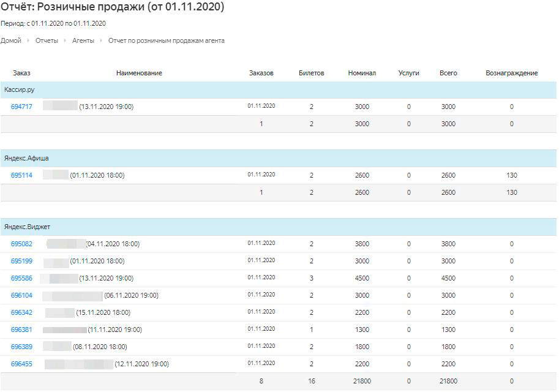The width and height of the screenshot is (559, 392).
Task: Open order link 695114
Action: [21, 175]
